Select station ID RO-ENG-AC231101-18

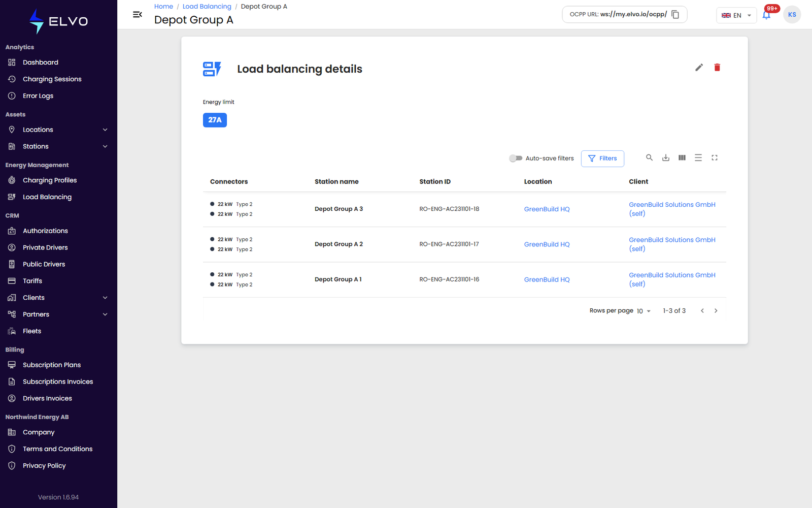point(449,209)
